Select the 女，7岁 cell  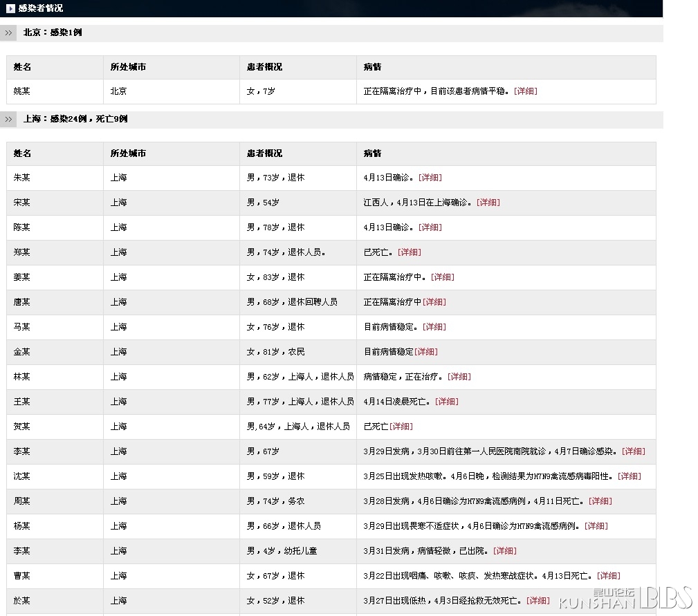pyautogui.click(x=297, y=91)
